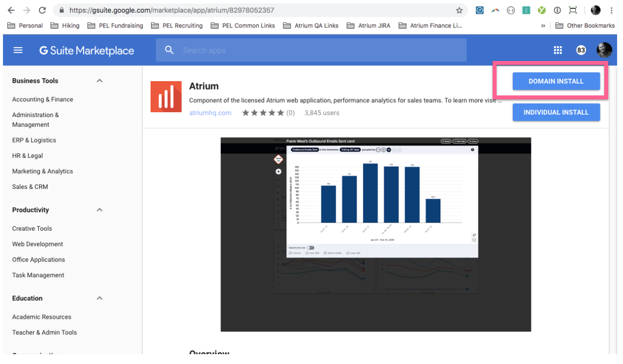Click the G Suite Marketplace logo
Screen dimensions: 623x364
point(87,51)
